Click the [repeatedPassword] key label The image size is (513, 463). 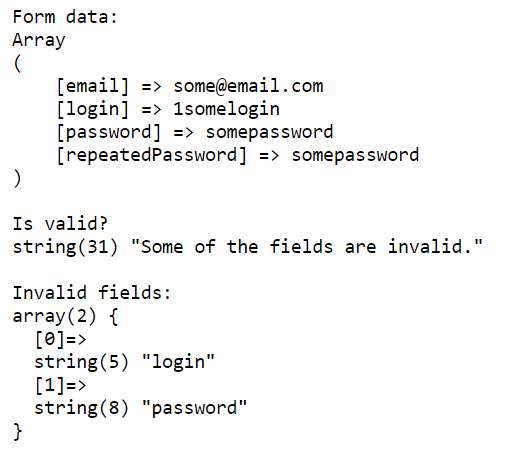click(x=152, y=155)
